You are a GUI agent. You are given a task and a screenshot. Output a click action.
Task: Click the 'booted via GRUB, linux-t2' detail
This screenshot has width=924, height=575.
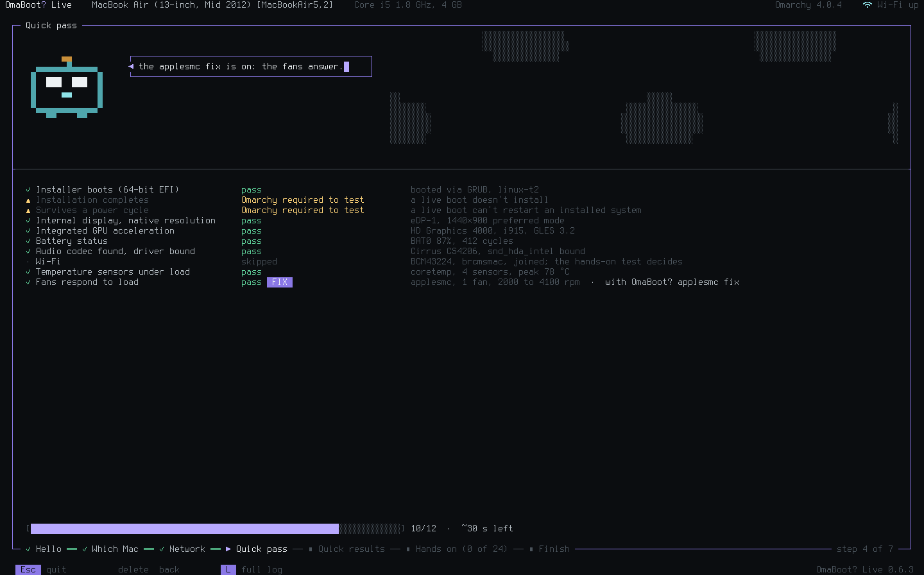tap(475, 189)
